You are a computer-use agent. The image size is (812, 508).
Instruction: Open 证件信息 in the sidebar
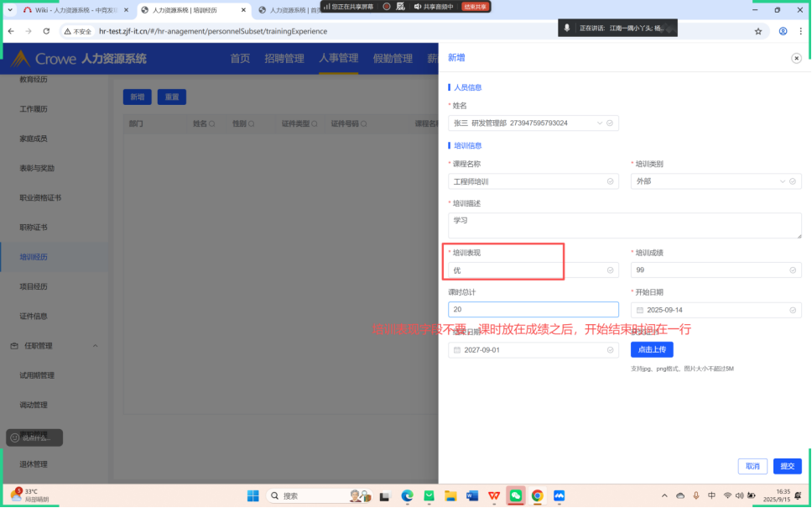(x=34, y=316)
